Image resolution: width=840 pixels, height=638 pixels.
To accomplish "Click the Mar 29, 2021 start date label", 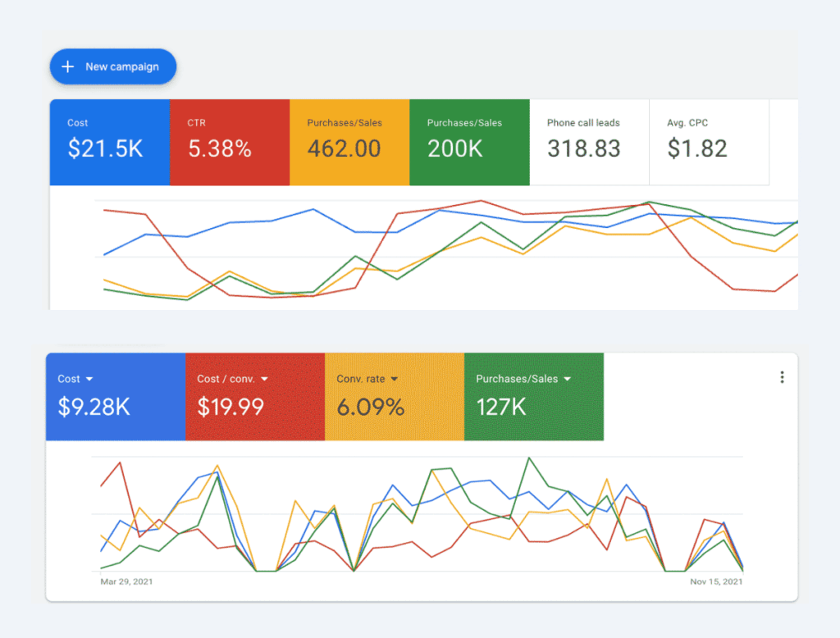I will point(126,581).
